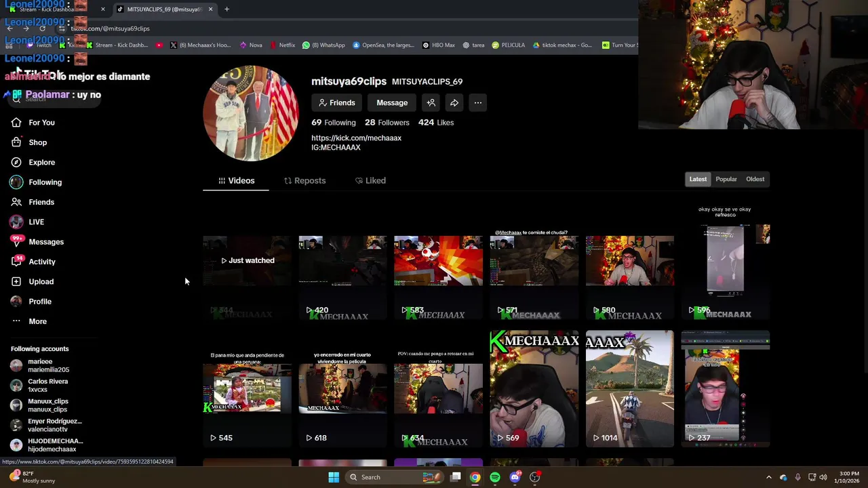This screenshot has height=488, width=868.
Task: Open the HBO Max bookmark
Action: tap(438, 45)
